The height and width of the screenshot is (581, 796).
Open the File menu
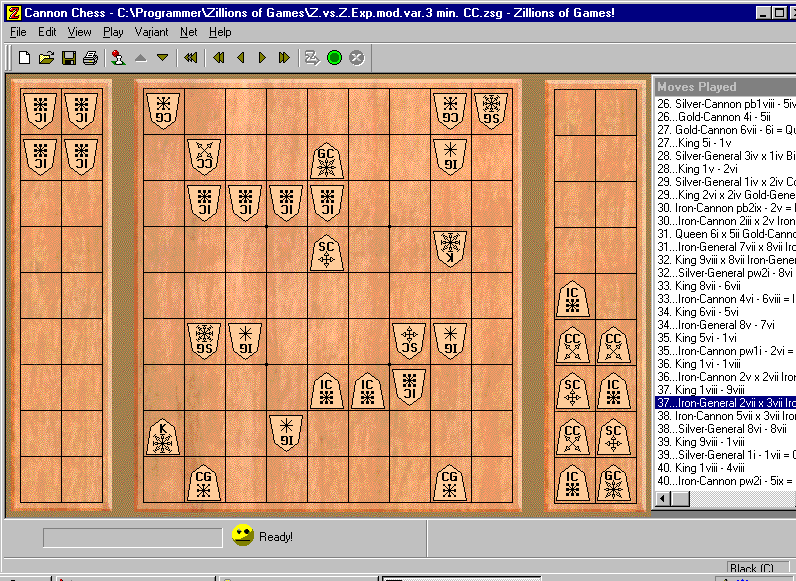tap(18, 32)
